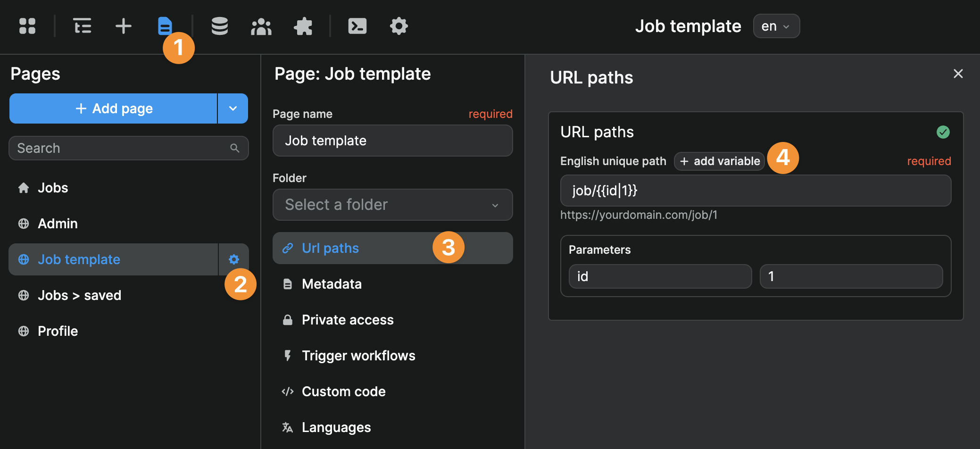Open the page outline view

pyautogui.click(x=82, y=26)
